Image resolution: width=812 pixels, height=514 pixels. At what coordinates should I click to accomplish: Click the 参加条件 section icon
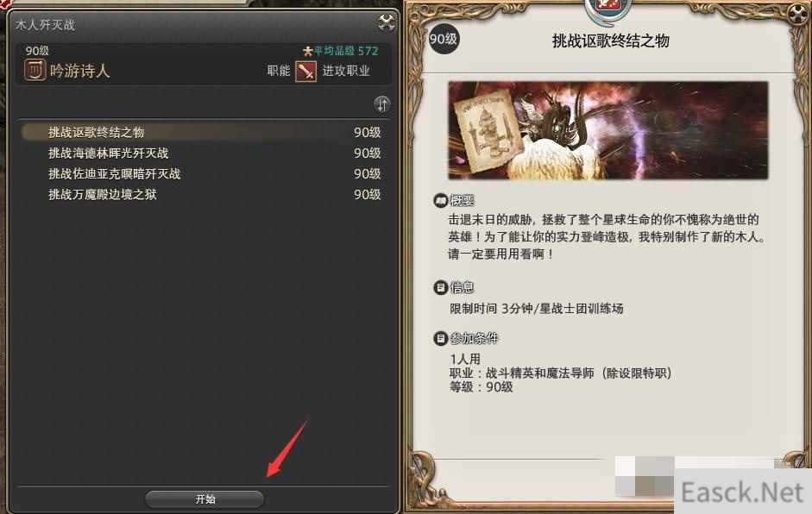click(x=440, y=338)
